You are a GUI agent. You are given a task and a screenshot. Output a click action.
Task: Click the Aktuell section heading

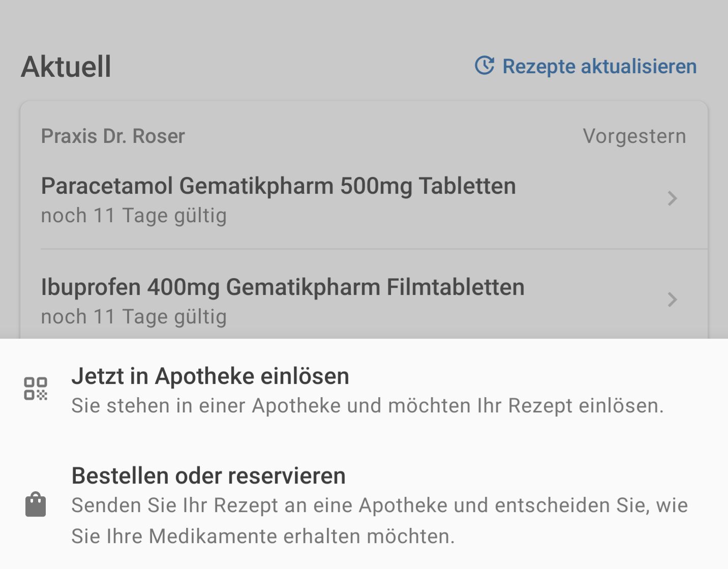click(66, 67)
